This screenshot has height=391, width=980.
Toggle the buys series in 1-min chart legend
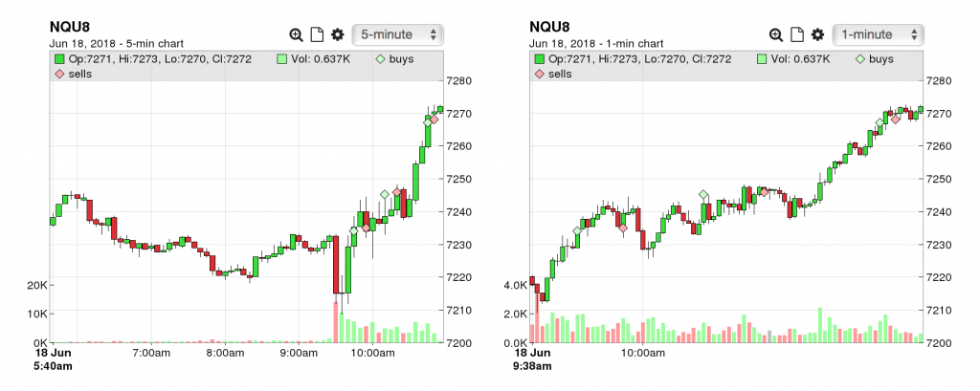pos(875,59)
